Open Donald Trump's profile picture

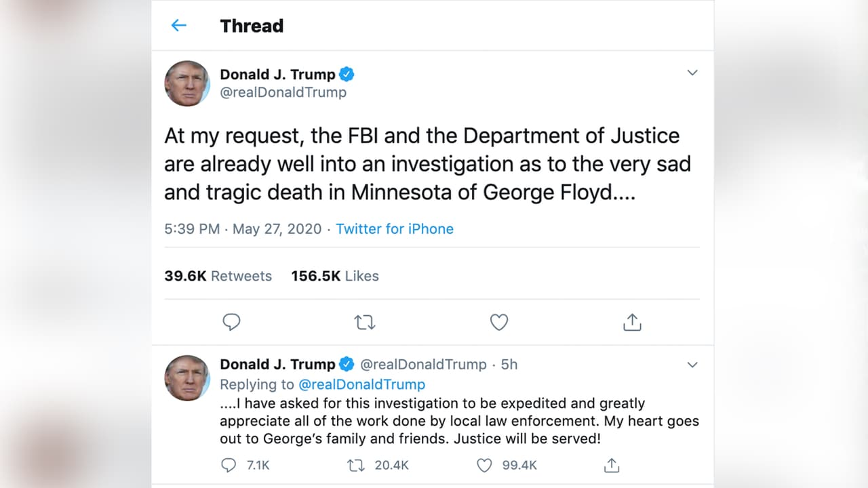pos(187,83)
